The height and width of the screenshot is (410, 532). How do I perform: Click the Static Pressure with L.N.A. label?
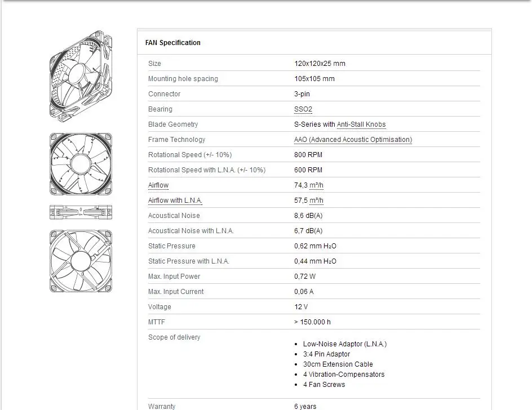[189, 261]
